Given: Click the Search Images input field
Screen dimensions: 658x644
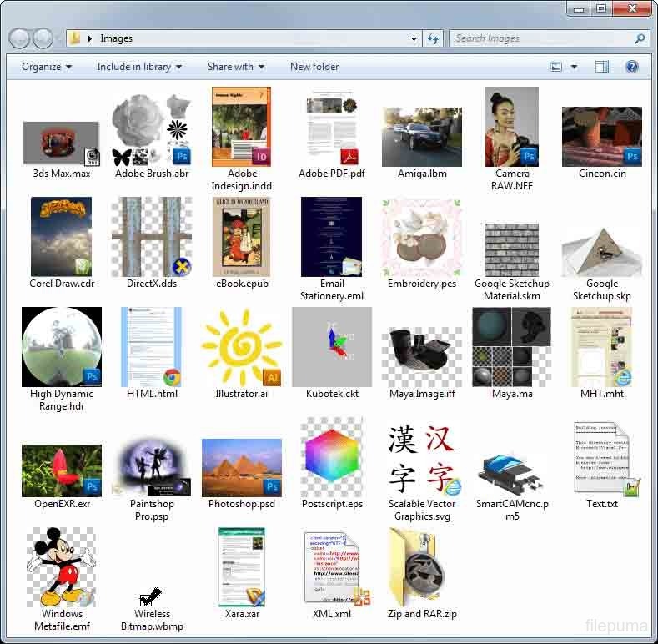Looking at the screenshot, I should click(x=540, y=38).
